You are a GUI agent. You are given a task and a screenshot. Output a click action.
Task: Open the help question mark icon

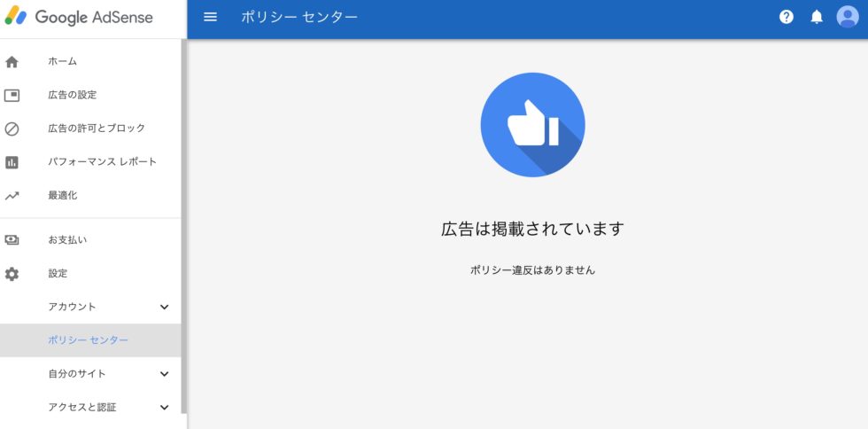click(787, 17)
